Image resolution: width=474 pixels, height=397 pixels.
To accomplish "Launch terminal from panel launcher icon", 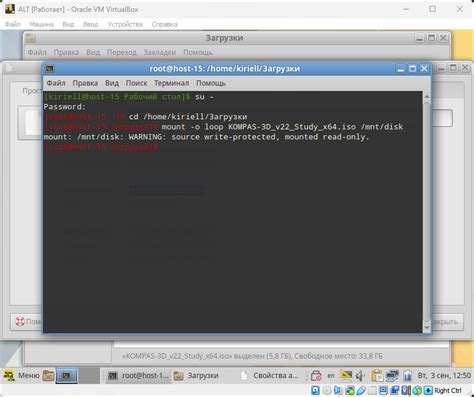I will point(67,376).
